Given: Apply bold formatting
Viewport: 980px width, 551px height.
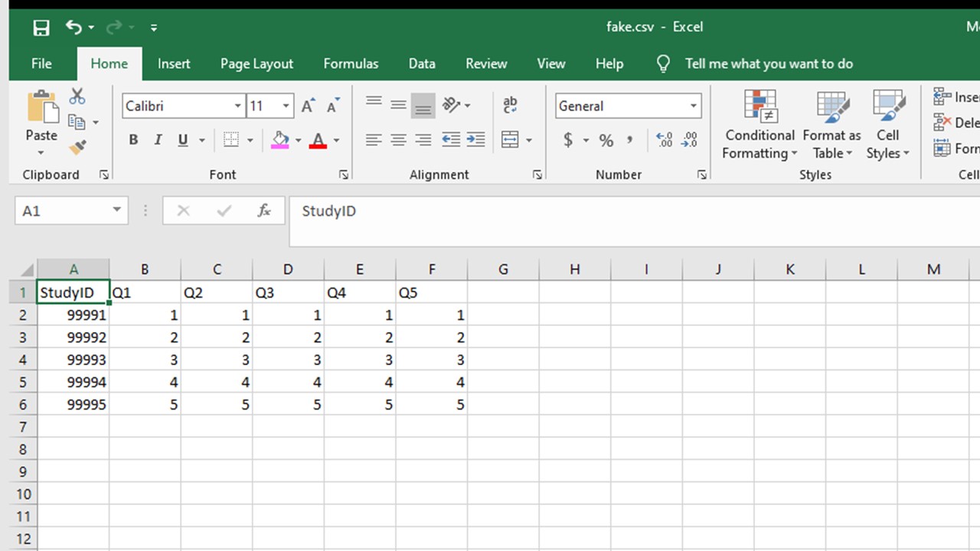Looking at the screenshot, I should click(x=133, y=139).
